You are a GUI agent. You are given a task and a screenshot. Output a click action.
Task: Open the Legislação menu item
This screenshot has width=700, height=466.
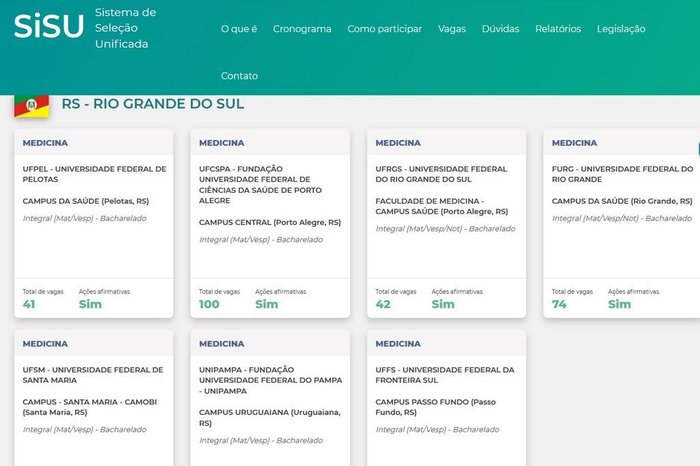621,29
